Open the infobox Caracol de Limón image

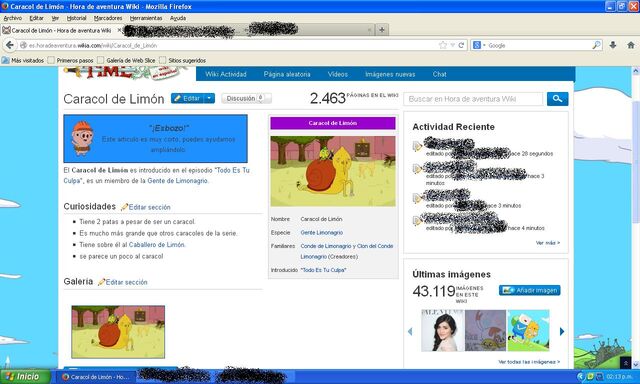point(333,171)
